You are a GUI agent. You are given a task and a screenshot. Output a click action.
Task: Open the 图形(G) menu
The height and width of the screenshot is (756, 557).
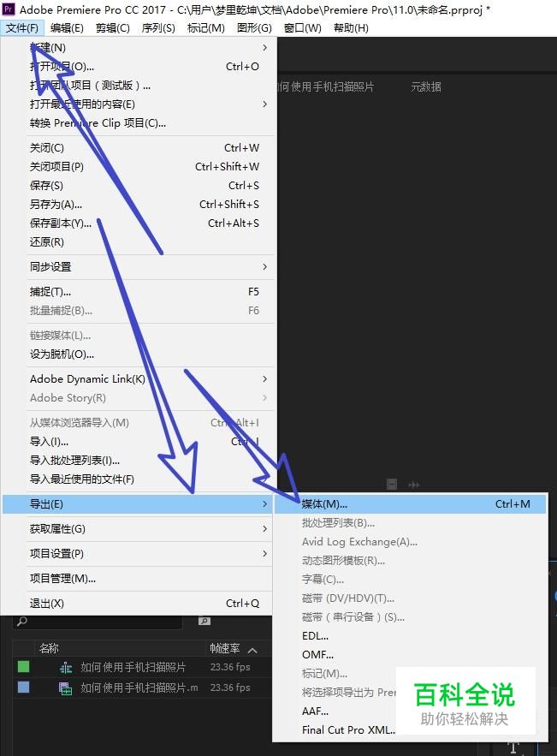pos(254,28)
